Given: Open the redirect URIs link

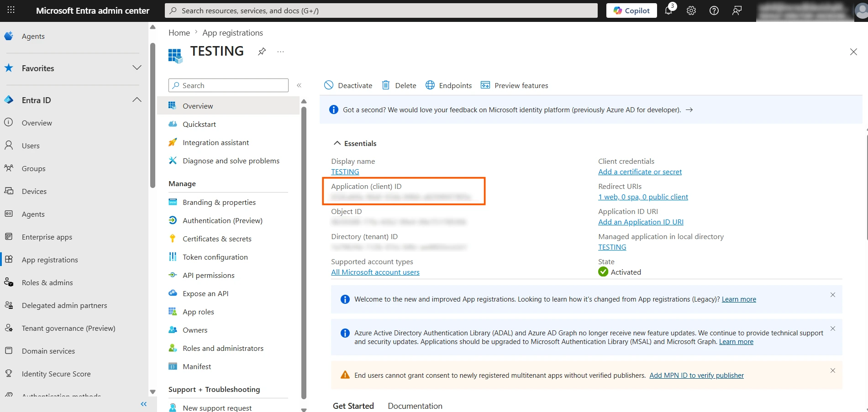Looking at the screenshot, I should 643,197.
